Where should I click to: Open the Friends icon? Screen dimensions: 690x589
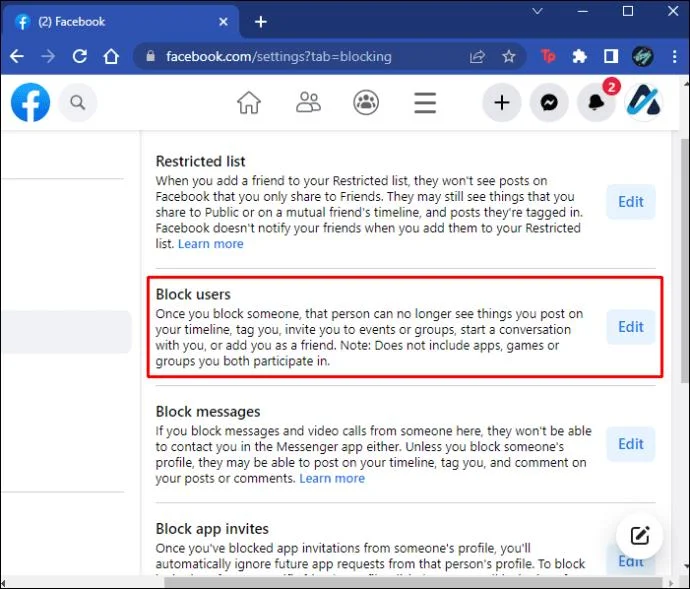308,103
